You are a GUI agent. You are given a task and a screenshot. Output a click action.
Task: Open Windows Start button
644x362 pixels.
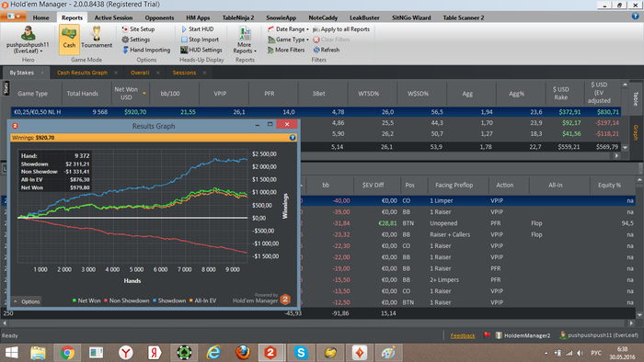(11, 353)
